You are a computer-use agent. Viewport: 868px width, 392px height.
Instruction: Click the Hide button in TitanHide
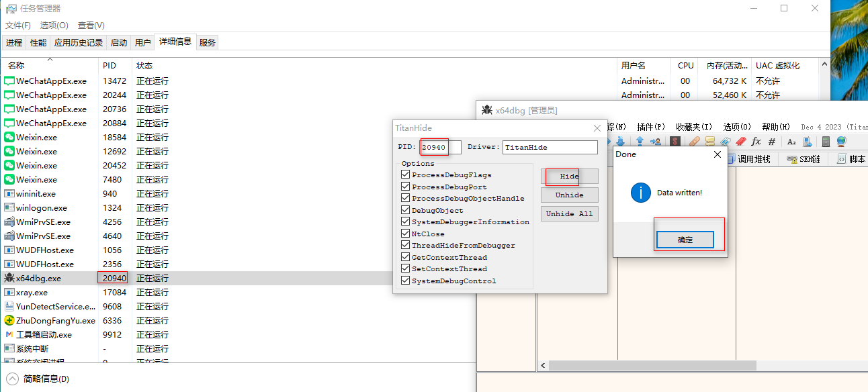pos(569,176)
